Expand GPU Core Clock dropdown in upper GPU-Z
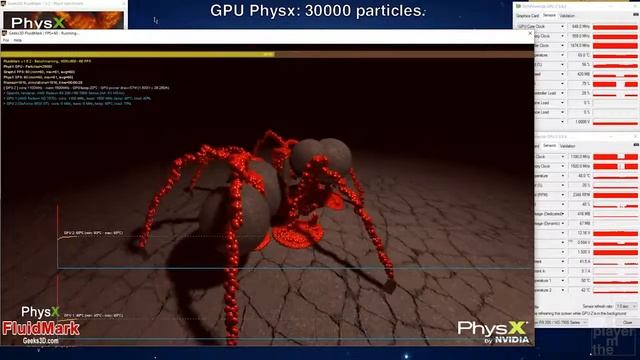Viewport: 640px width, 360px height. pos(562,27)
